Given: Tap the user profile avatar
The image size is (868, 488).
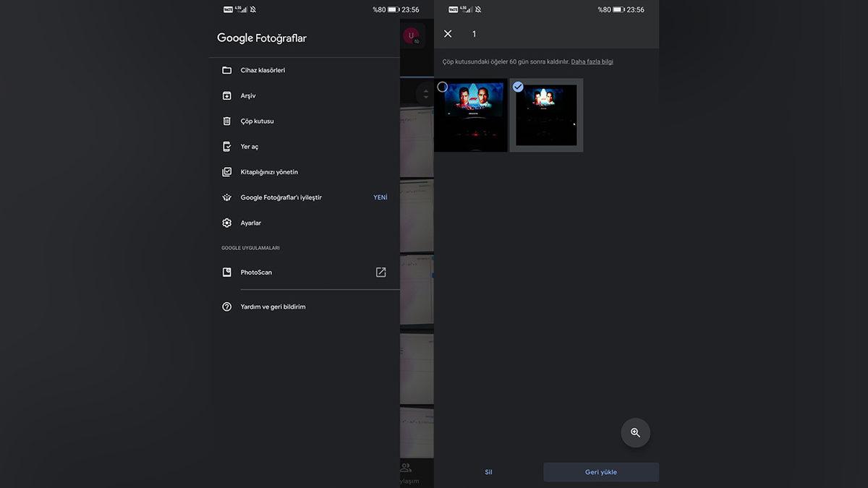Looking at the screenshot, I should point(411,35).
